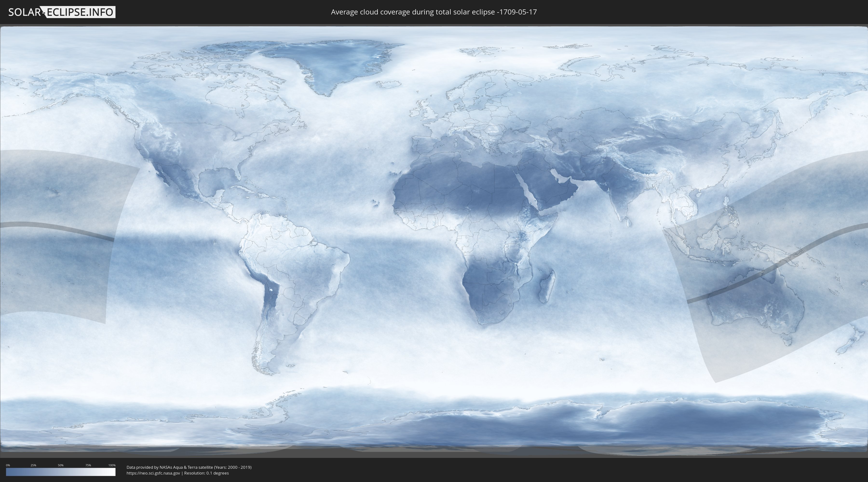
Task: Click the NASA Aqua & Terra satellite credit text
Action: (x=189, y=467)
